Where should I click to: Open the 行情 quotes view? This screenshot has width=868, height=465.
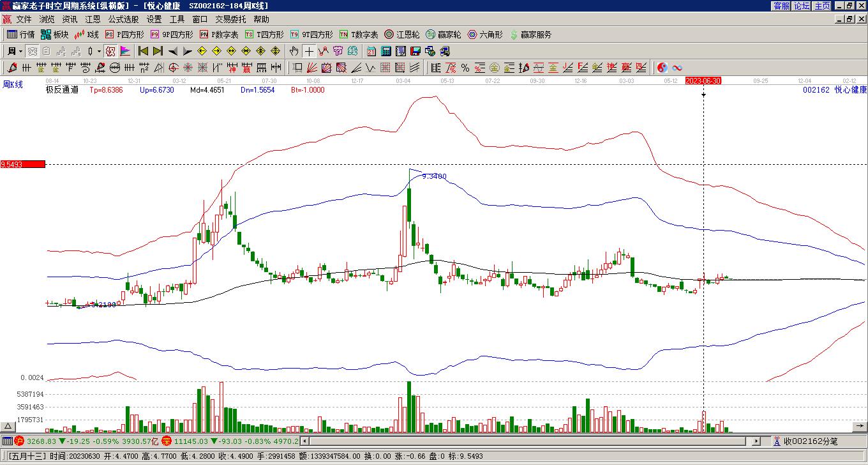[x=21, y=34]
